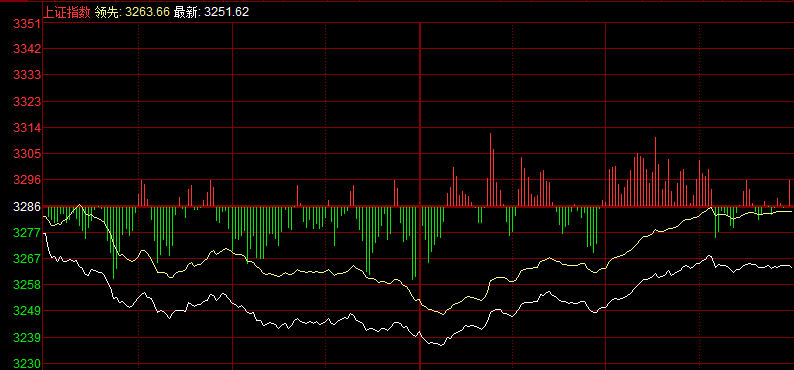Select the 最新: 3251.62 value
Screen dimensions: 794x370
click(212, 12)
